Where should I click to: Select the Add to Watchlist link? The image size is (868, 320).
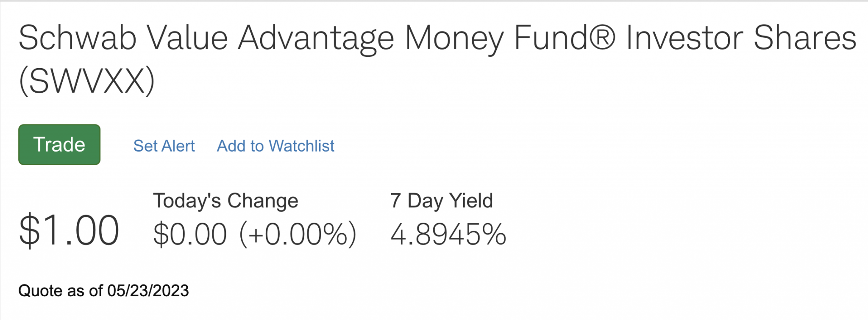pos(275,146)
